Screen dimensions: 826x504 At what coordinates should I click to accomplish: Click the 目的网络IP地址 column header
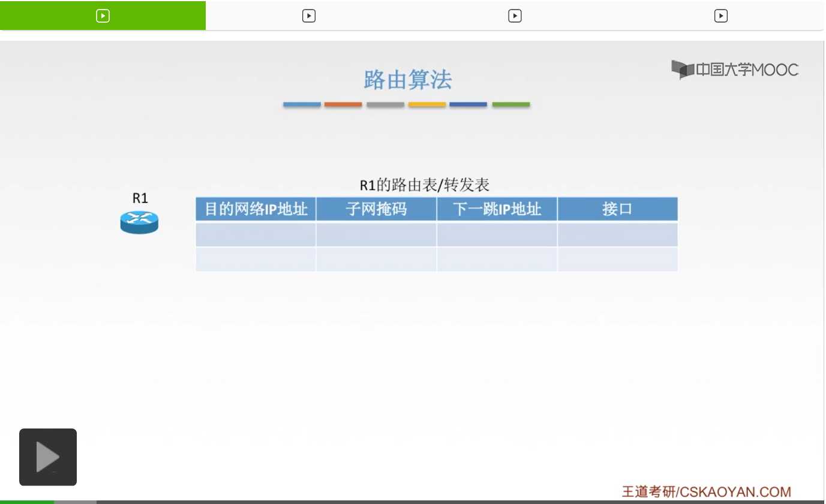[x=256, y=209]
